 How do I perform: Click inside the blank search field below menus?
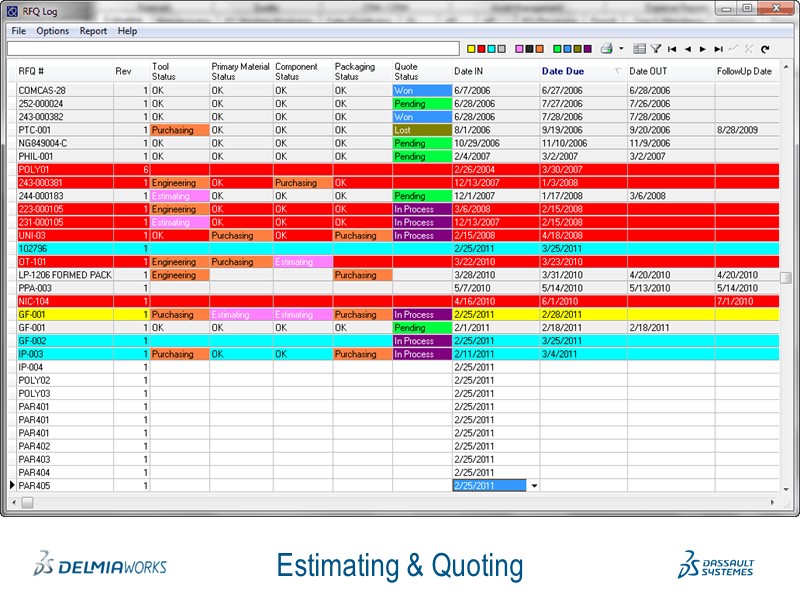click(x=230, y=47)
